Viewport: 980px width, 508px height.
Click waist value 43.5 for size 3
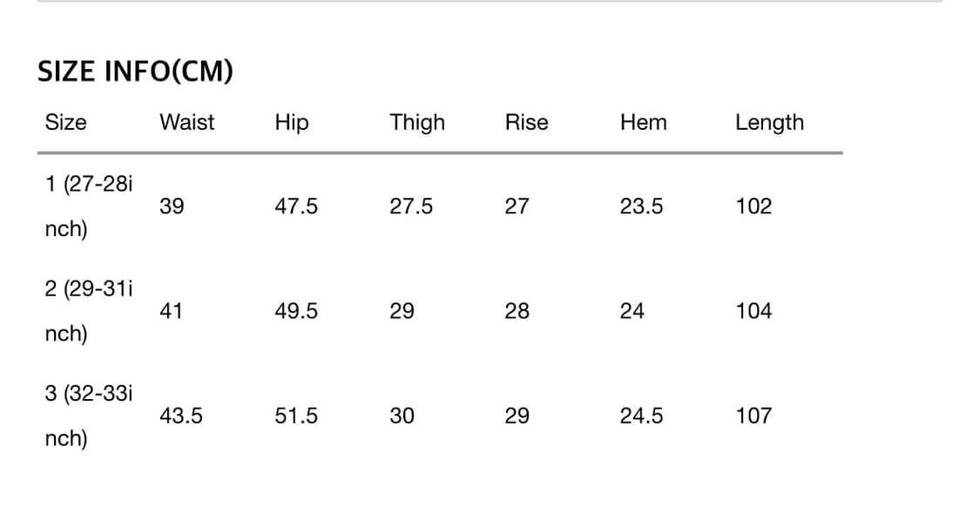[x=181, y=416]
